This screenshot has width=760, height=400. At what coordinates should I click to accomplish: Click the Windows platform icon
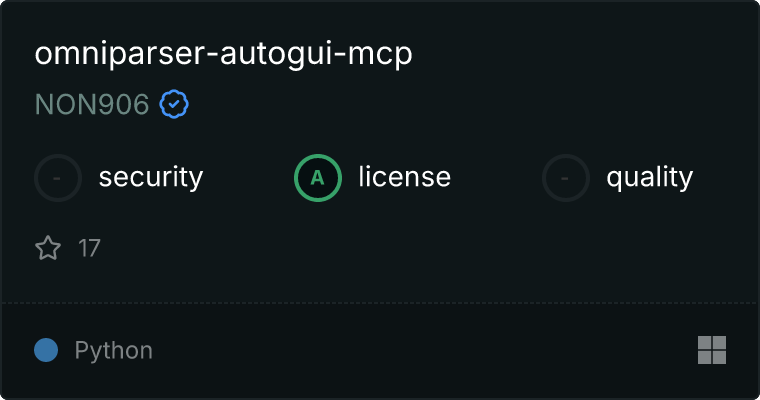[x=712, y=350]
